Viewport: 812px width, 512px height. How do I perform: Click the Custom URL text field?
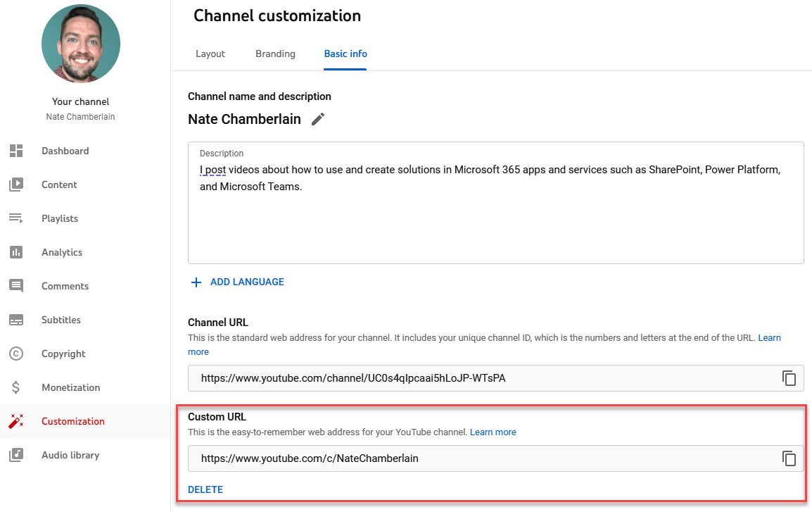point(495,458)
